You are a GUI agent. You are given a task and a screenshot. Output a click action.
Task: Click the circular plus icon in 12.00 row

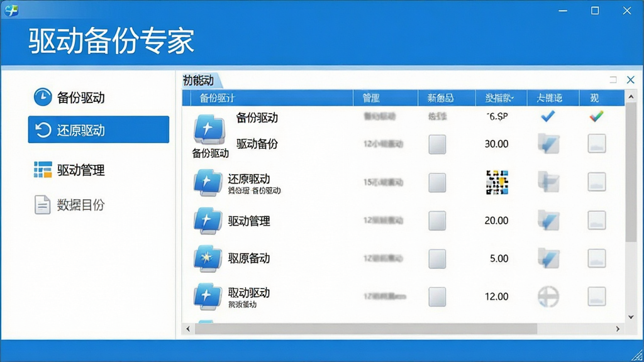548,297
